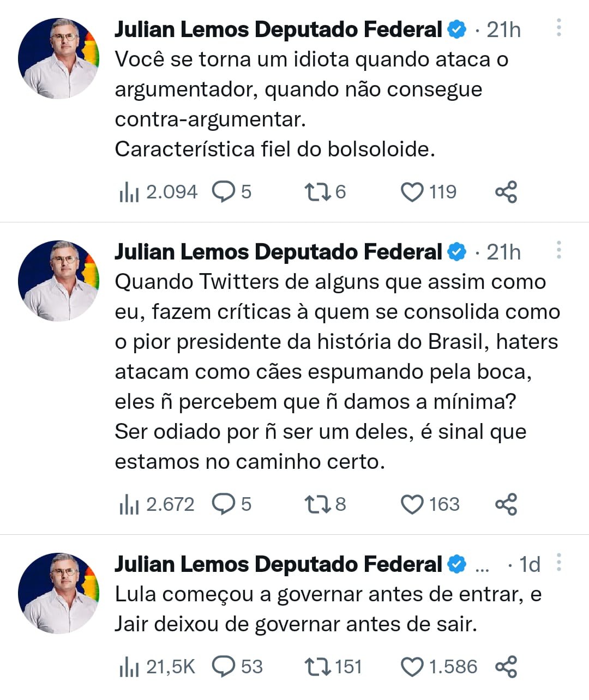
Task: Open Julian Lemos profile from first tweet name
Action: [x=278, y=29]
